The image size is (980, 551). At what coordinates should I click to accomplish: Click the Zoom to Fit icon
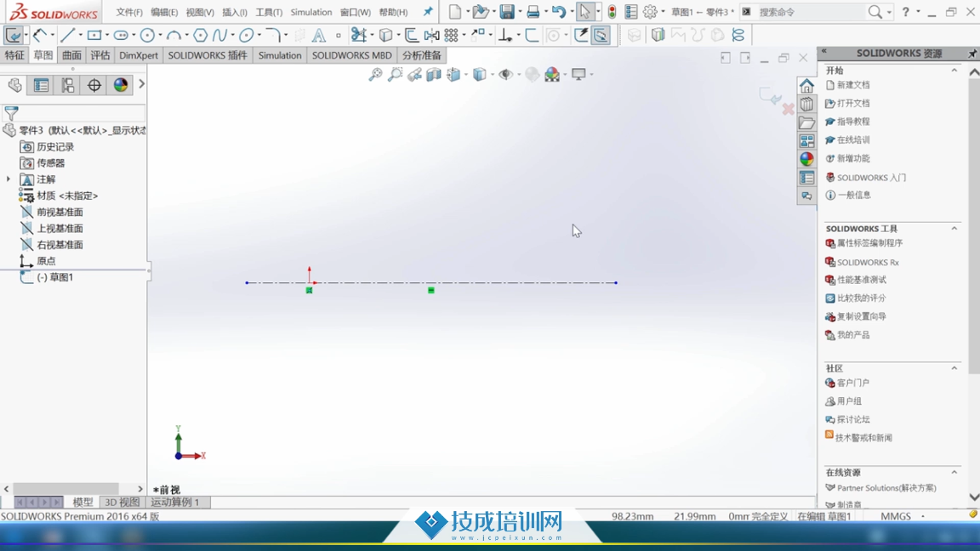pyautogui.click(x=375, y=75)
